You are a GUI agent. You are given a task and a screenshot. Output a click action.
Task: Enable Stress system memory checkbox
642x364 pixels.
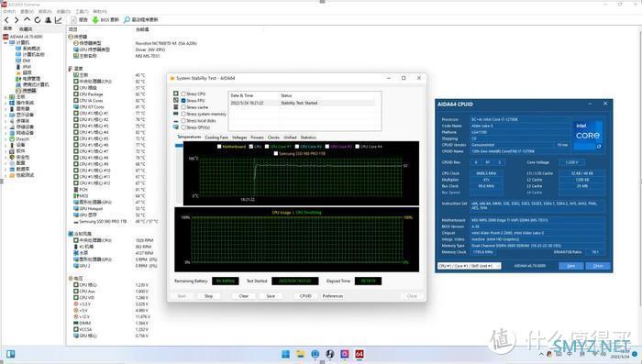[183, 114]
